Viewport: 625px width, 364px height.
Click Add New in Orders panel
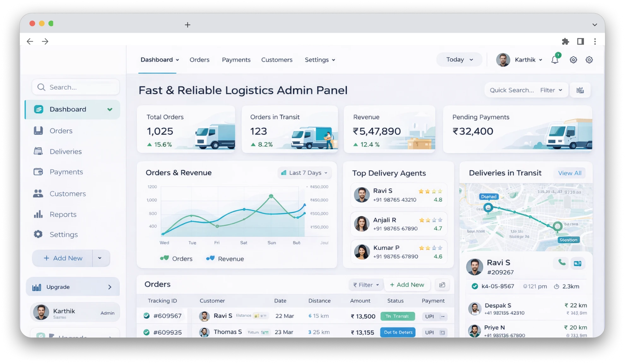(x=407, y=285)
